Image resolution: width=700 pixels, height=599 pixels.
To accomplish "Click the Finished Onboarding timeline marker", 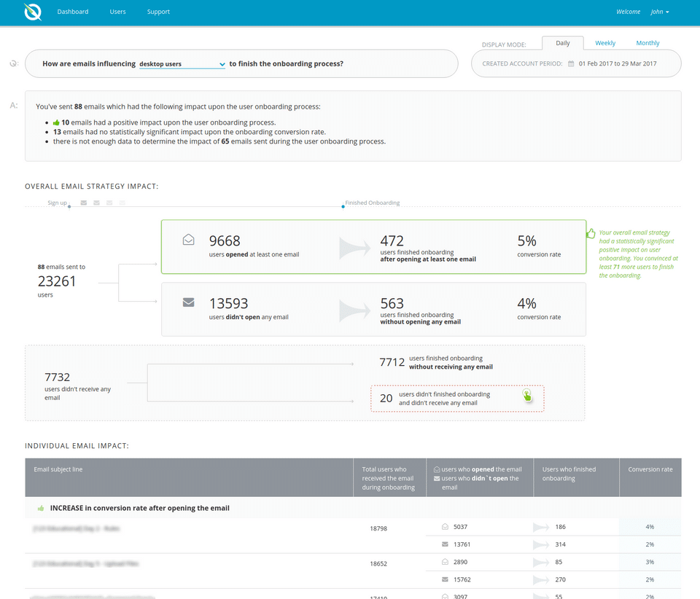I will [343, 207].
